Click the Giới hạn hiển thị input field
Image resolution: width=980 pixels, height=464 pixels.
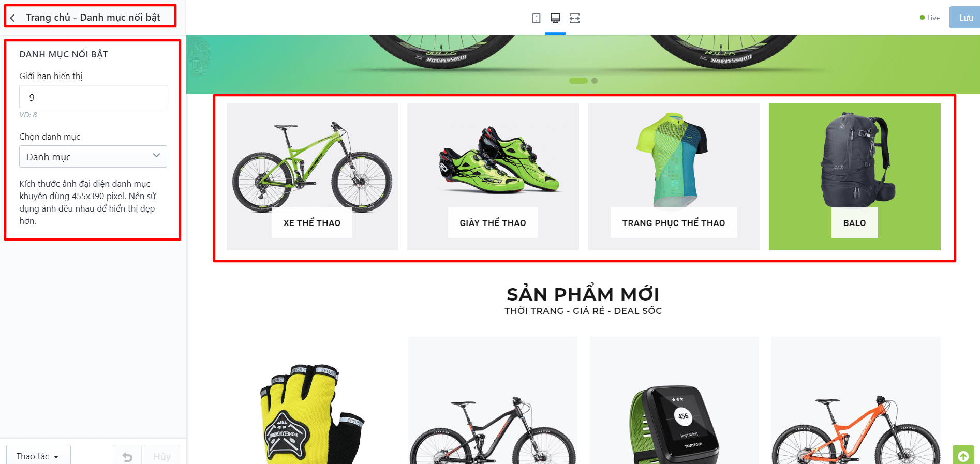point(93,97)
